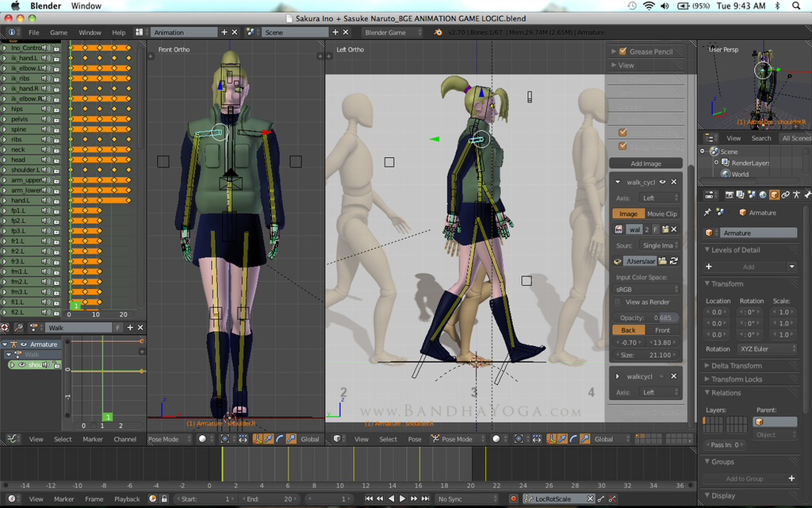Add a new scene with plus button
This screenshot has height=508, width=812.
click(335, 32)
